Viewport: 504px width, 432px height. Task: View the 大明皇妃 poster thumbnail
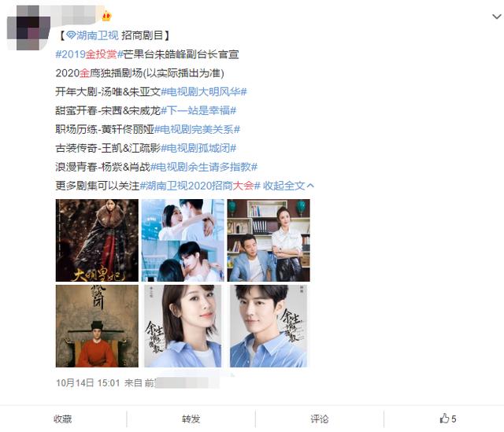pyautogui.click(x=97, y=240)
